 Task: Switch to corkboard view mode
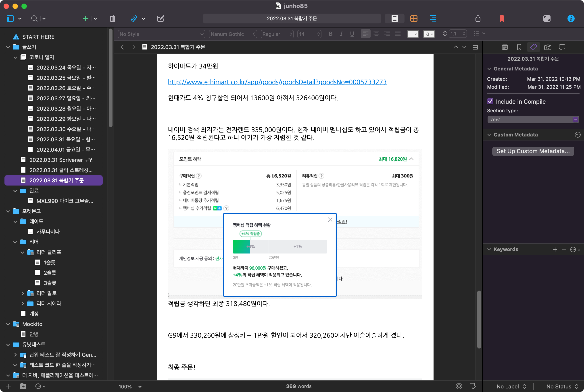point(414,19)
